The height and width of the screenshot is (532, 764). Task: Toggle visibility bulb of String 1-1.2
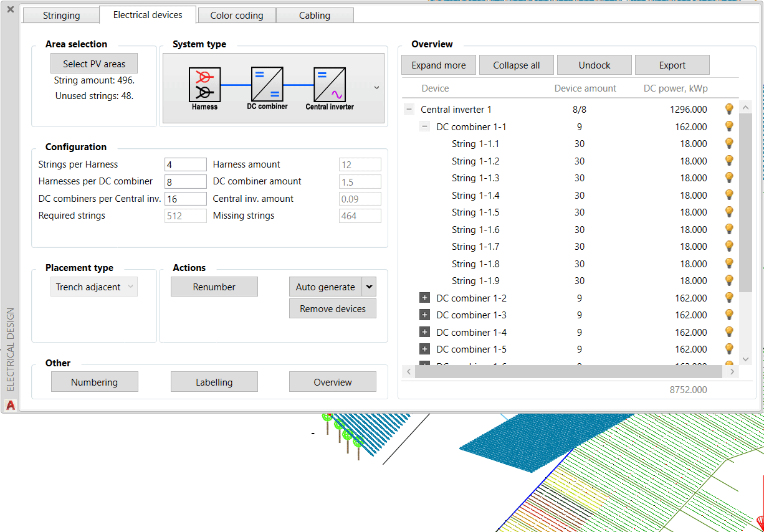tap(729, 161)
